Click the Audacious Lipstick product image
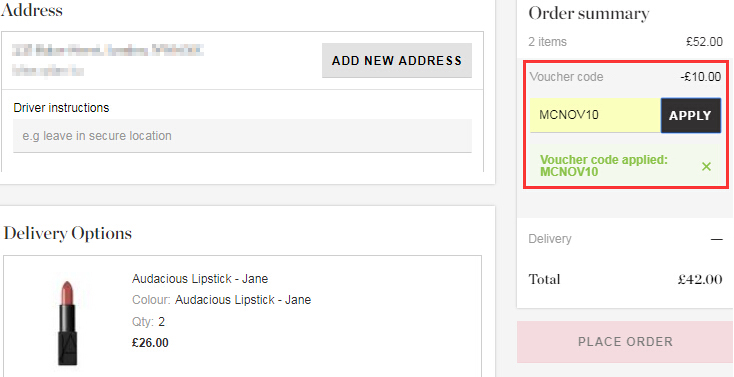 point(67,322)
